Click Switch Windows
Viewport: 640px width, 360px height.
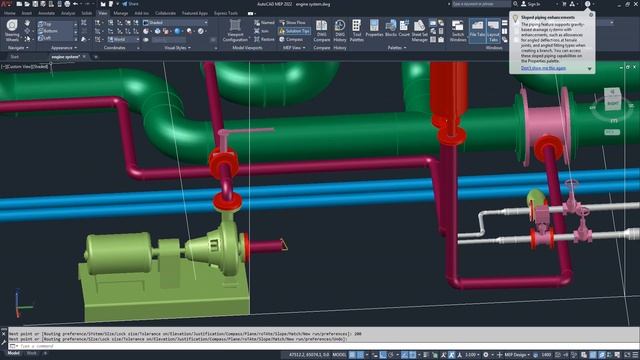click(x=458, y=31)
